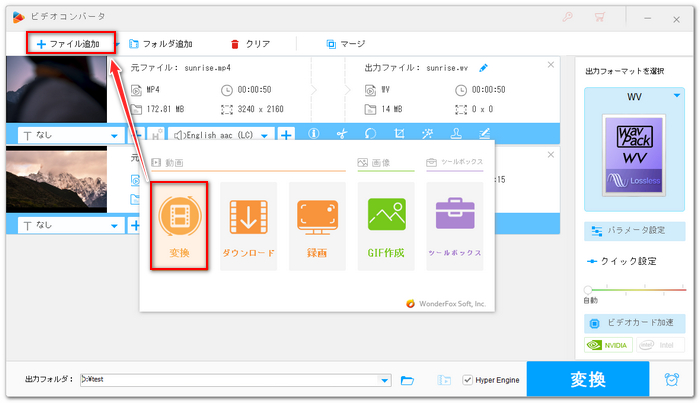Remove the sunrise.mp4 item with its X

pos(550,65)
